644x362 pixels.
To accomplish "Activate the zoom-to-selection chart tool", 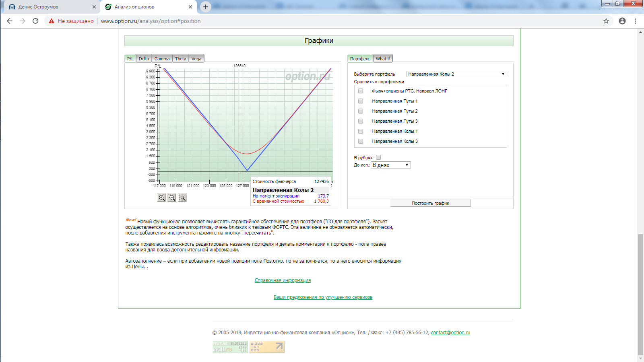I will pos(182,197).
